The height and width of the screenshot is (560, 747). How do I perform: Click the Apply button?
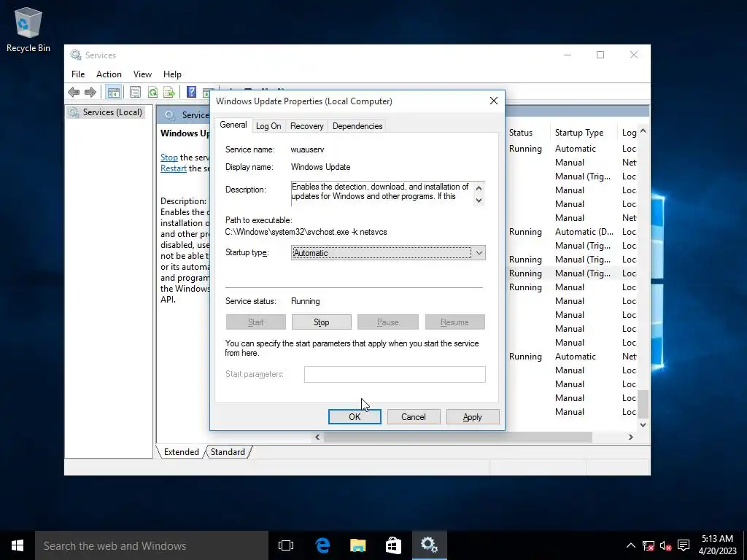pyautogui.click(x=473, y=416)
